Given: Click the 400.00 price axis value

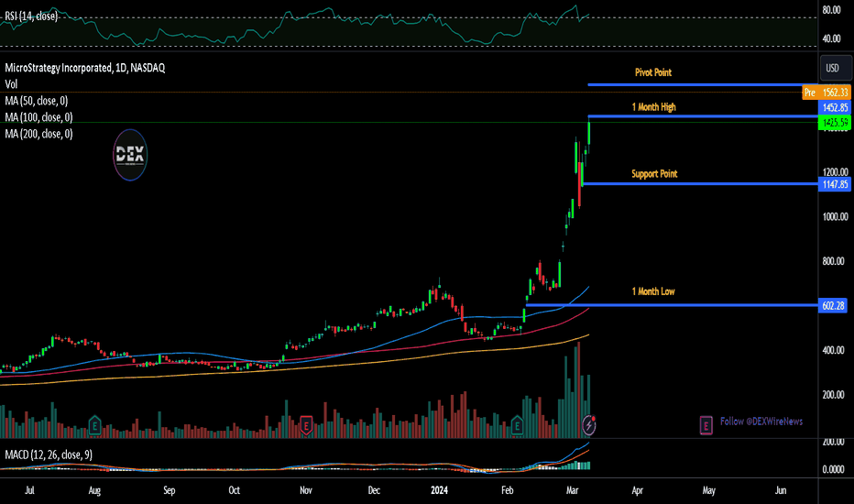Looking at the screenshot, I should click(833, 350).
